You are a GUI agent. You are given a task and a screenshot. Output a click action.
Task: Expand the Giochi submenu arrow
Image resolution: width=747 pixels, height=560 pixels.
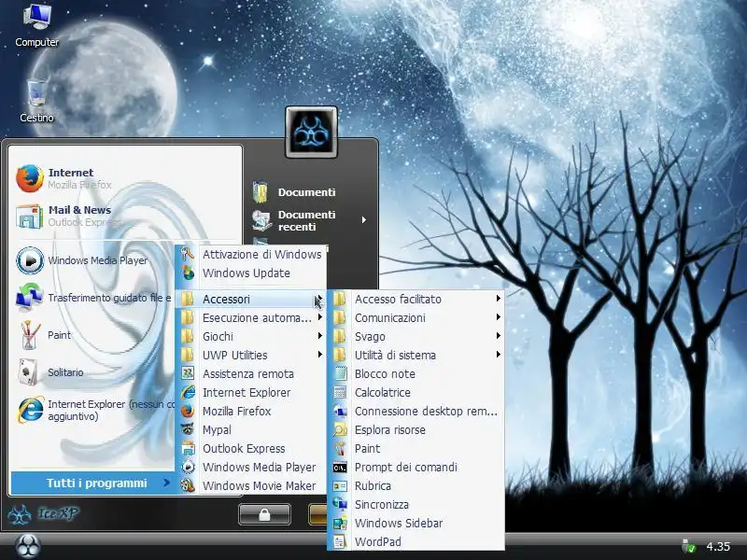[x=320, y=336]
